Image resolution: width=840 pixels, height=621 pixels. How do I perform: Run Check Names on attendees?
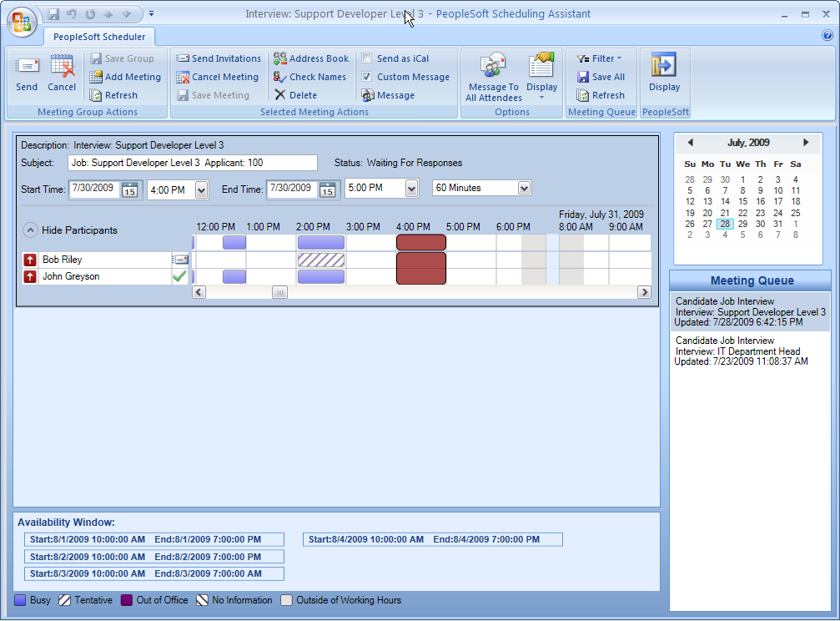309,77
